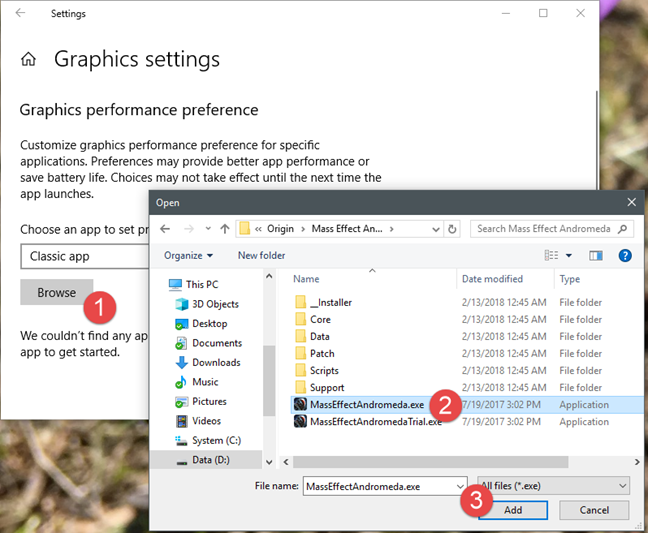Open the blue Help icon

[625, 256]
